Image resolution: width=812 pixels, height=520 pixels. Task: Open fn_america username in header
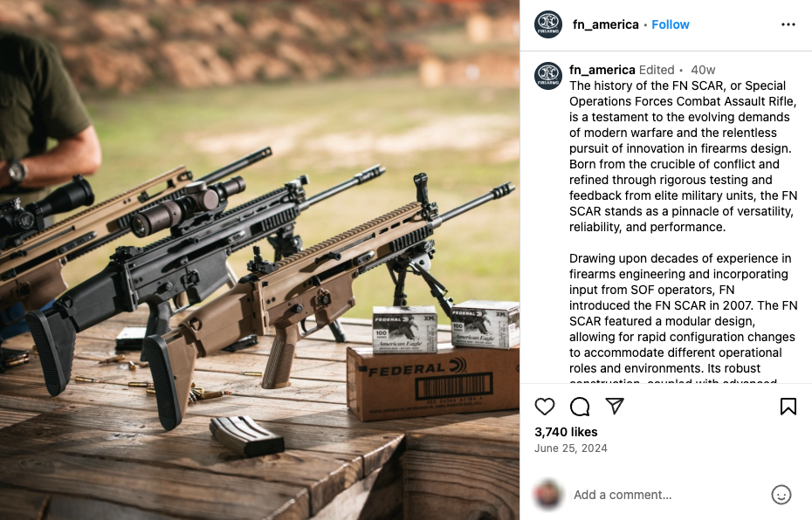(x=605, y=24)
